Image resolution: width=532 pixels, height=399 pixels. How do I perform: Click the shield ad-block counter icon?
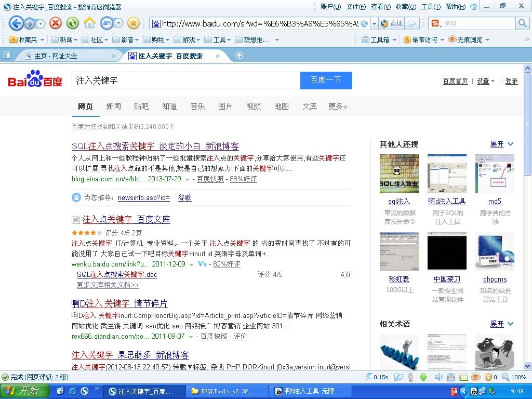(488, 377)
